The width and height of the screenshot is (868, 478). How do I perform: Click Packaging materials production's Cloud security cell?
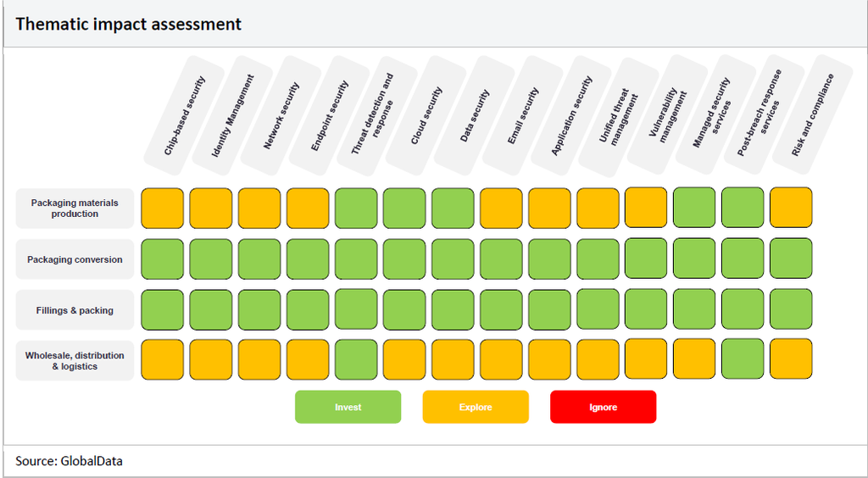(404, 208)
